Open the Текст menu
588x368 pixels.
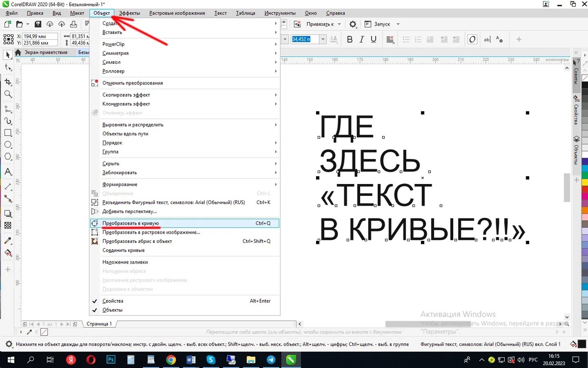coord(220,13)
